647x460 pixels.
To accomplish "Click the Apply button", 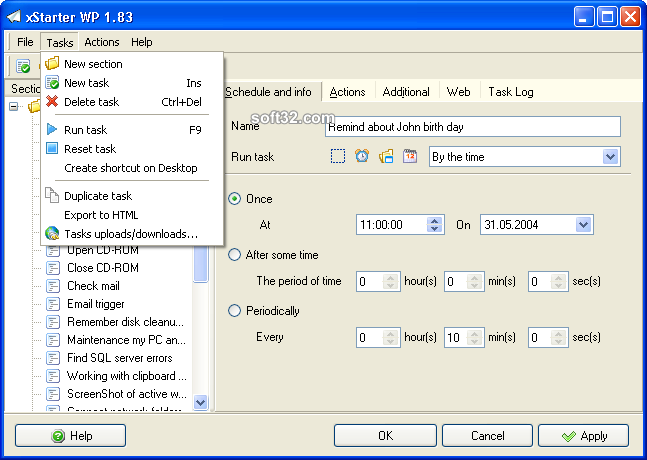I will tap(583, 436).
